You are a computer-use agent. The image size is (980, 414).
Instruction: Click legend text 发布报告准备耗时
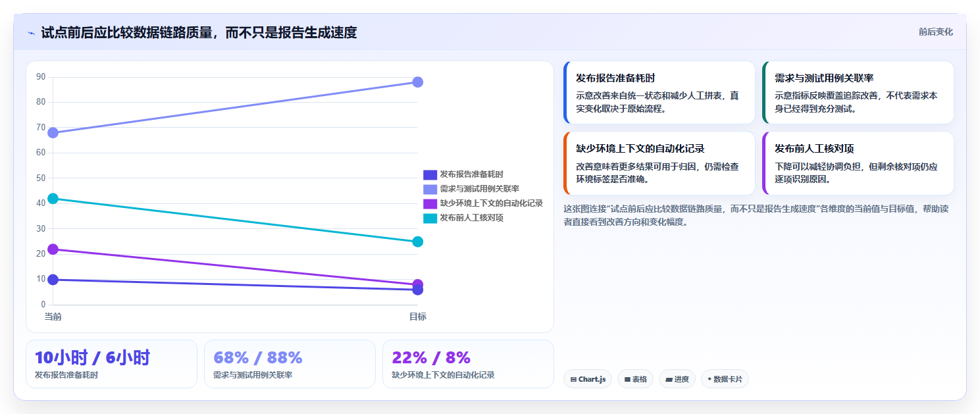(x=472, y=174)
